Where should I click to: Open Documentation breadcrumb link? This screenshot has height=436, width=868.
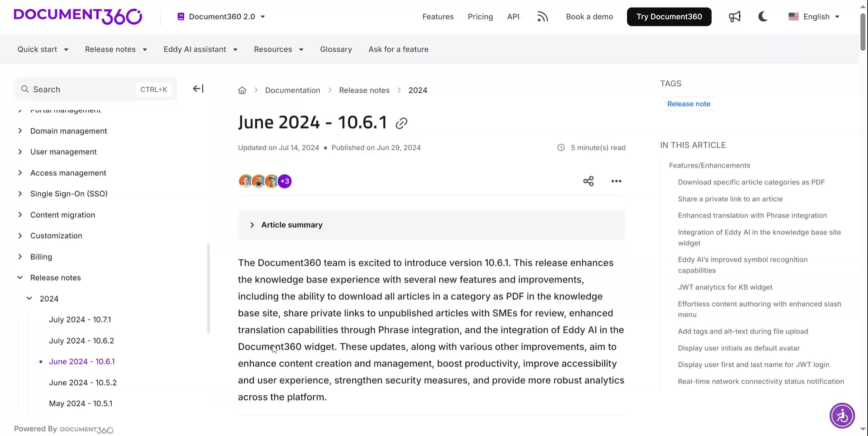click(x=292, y=90)
